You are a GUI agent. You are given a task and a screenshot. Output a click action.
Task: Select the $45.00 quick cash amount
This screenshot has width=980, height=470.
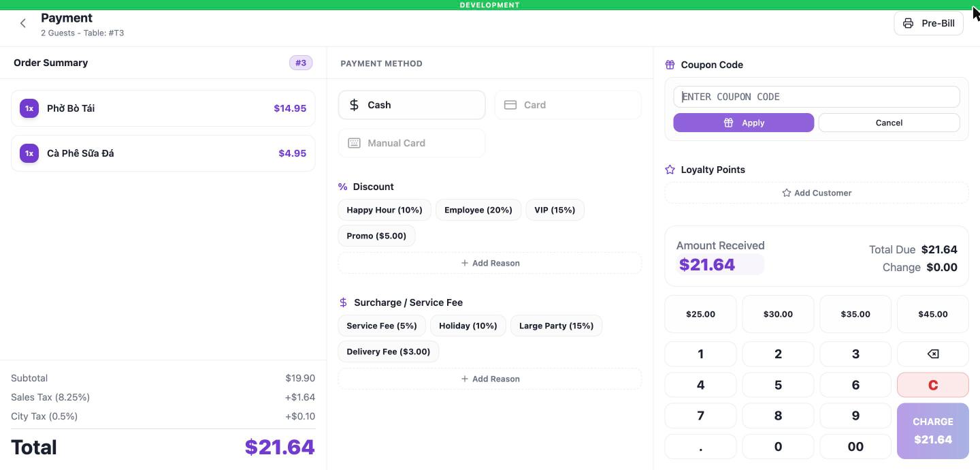932,314
